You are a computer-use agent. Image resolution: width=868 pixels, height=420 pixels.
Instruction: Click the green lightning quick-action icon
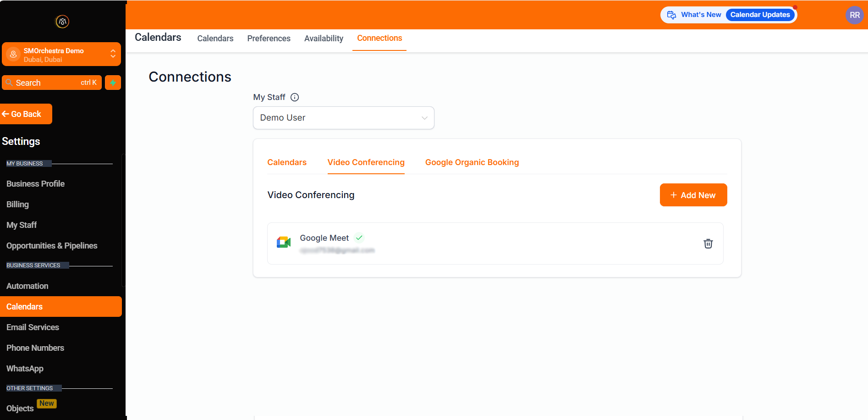pyautogui.click(x=113, y=83)
